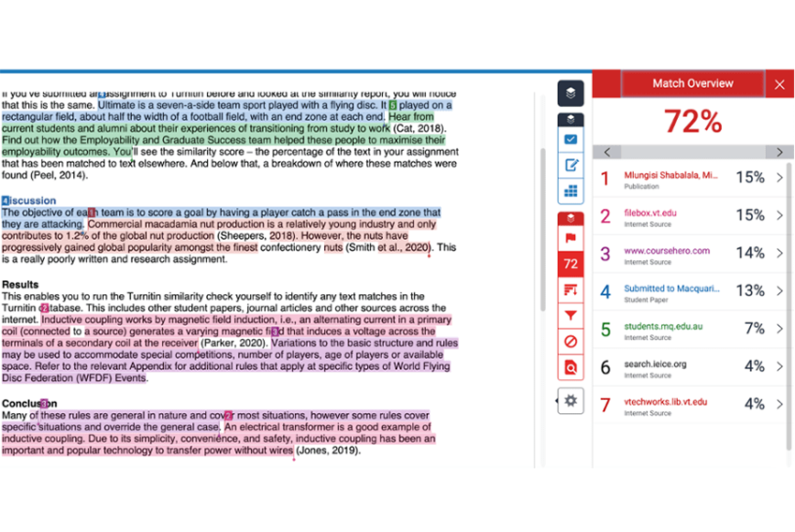The height and width of the screenshot is (532, 795).
Task: Click the document search icon
Action: pyautogui.click(x=571, y=367)
